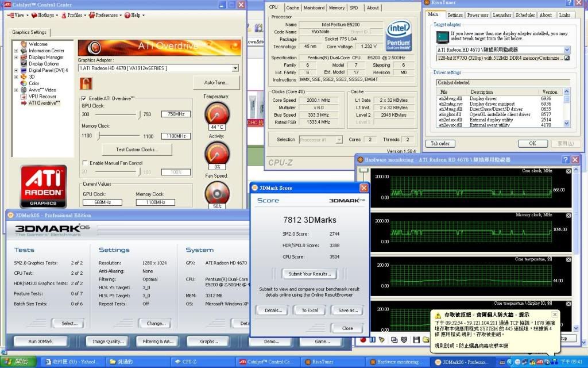588x368 pixels.
Task: Close the Core clock graph panel
Action: point(568,171)
